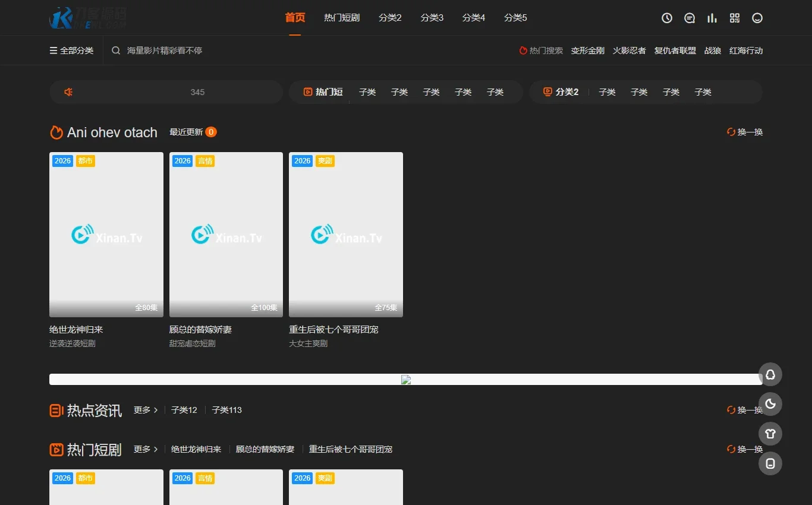Click the site logo in header
This screenshot has height=505, width=812.
click(88, 18)
